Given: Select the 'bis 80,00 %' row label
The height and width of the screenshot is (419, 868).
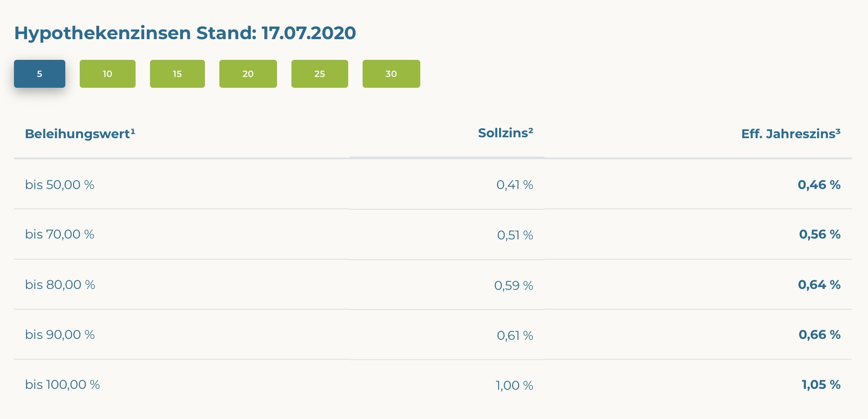Looking at the screenshot, I should tap(60, 284).
